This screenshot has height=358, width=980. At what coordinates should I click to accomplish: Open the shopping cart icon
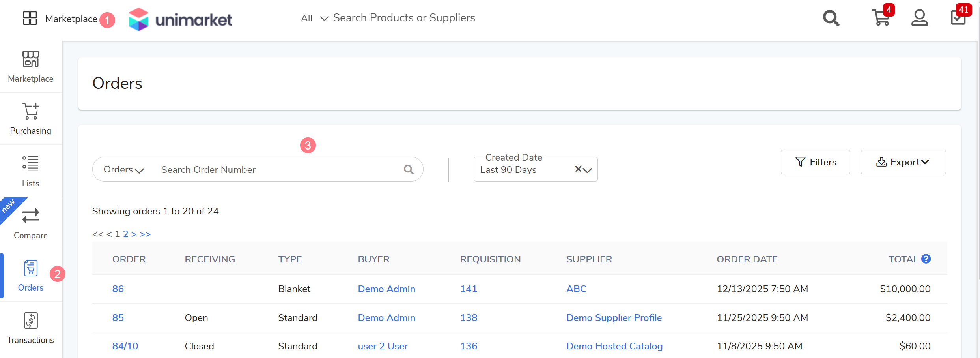(x=881, y=18)
